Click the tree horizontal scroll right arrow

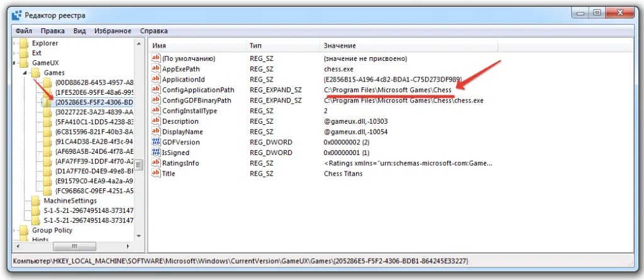pos(128,246)
